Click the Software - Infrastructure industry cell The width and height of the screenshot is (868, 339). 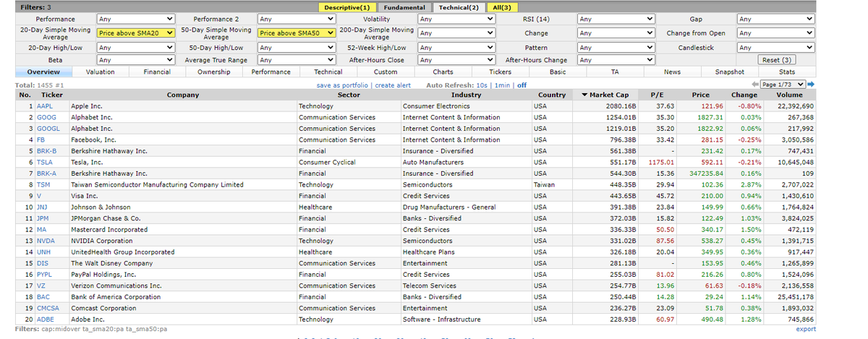[x=441, y=319]
